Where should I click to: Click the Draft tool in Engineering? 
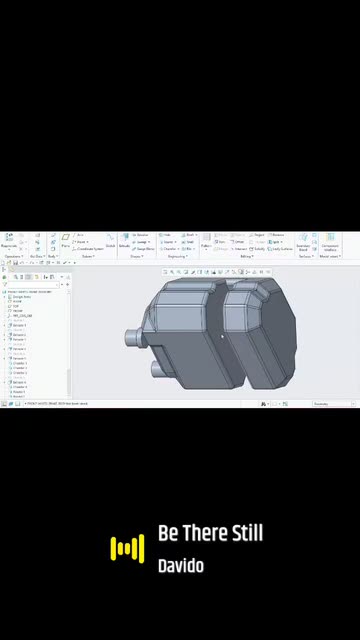[189, 235]
